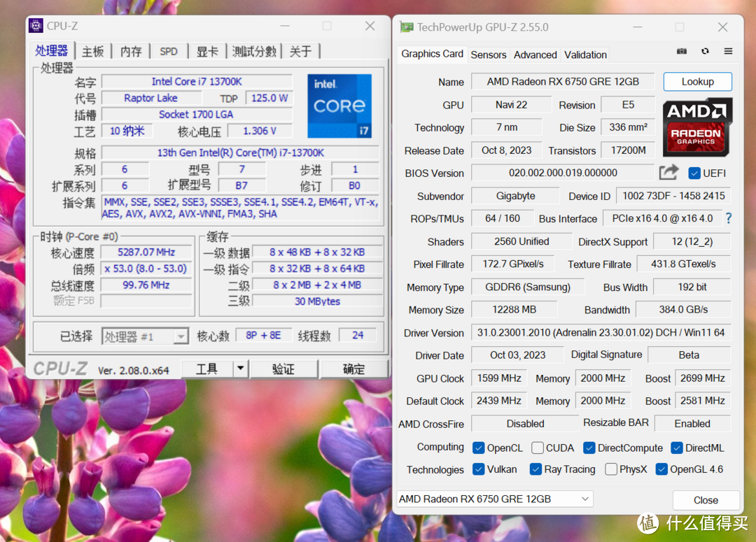Viewport: 756px width, 542px height.
Task: Click the share/export icon beside UEFI checkbox
Action: point(668,171)
